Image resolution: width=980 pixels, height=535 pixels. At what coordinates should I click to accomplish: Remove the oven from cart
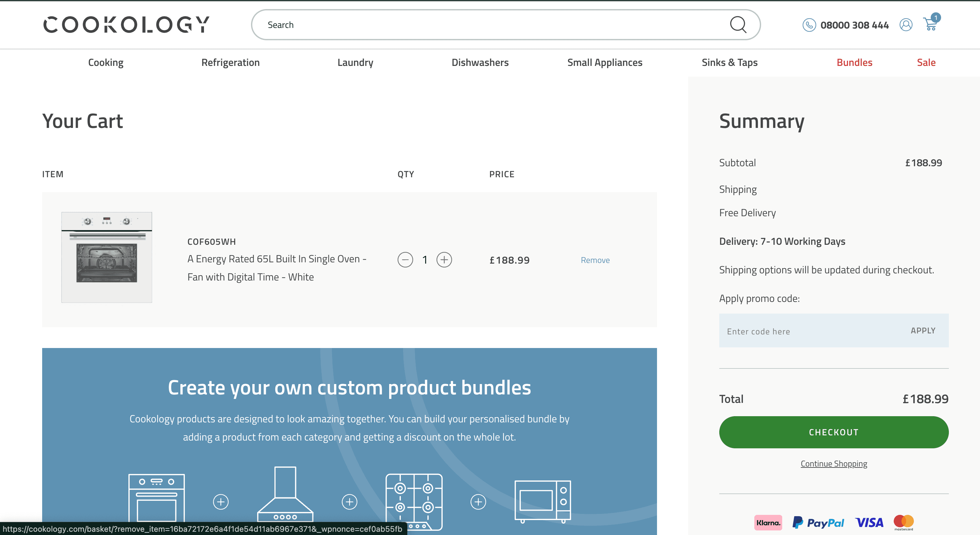(595, 260)
